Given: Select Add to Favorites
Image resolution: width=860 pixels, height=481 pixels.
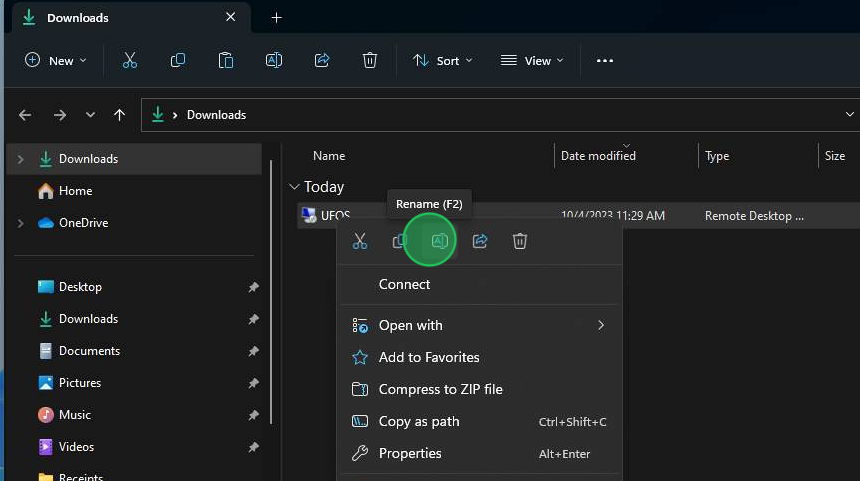Looking at the screenshot, I should point(478,357).
